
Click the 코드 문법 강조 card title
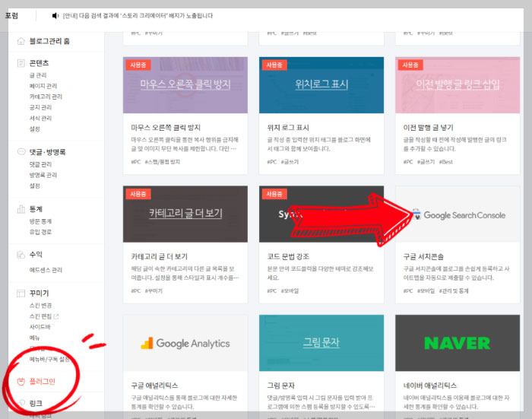tap(288, 257)
